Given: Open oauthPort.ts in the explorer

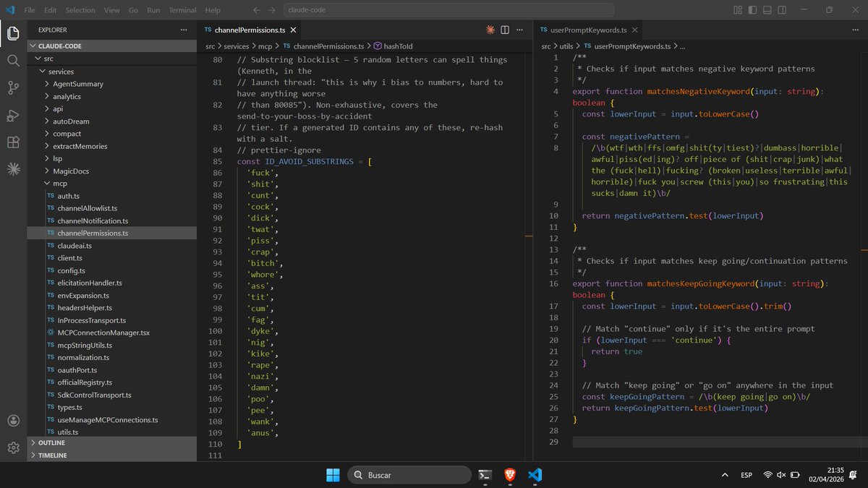Looking at the screenshot, I should (112, 370).
